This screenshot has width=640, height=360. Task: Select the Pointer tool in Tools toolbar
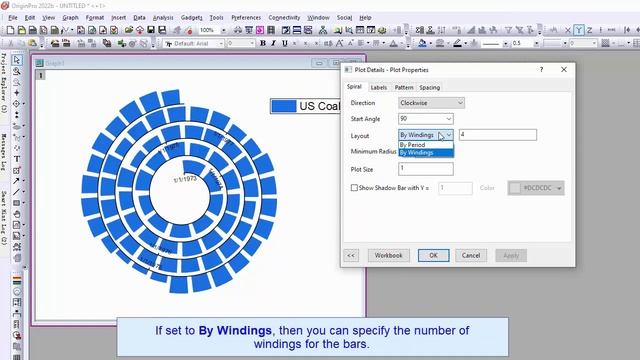pyautogui.click(x=16, y=60)
